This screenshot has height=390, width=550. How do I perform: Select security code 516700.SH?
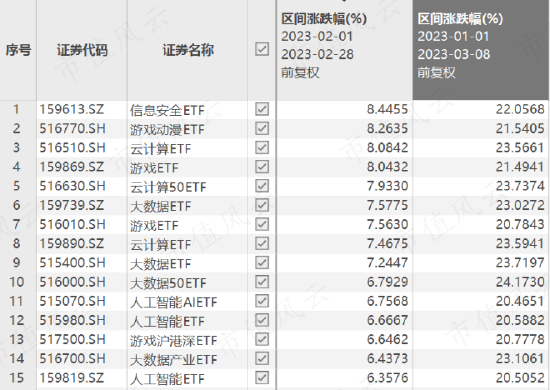click(x=72, y=358)
